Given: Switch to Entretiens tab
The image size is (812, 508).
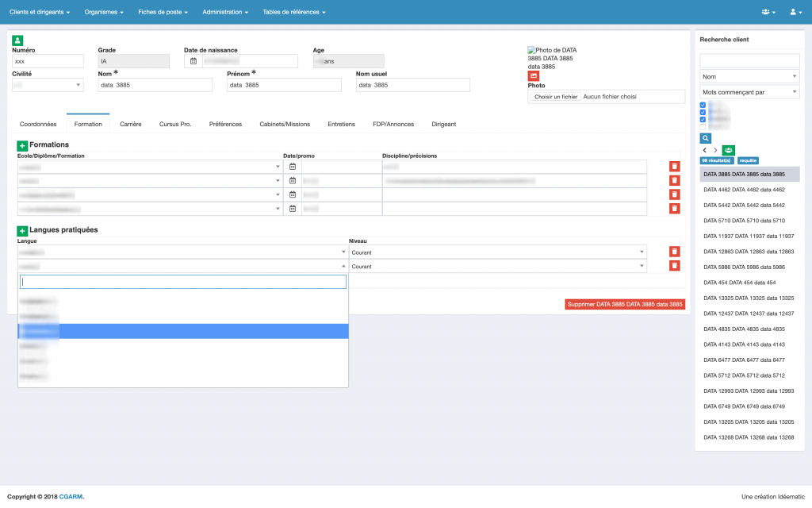Looking at the screenshot, I should [x=341, y=124].
